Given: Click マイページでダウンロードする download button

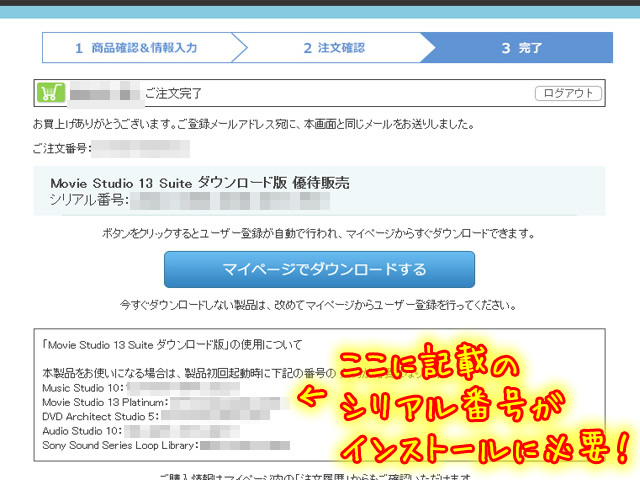Looking at the screenshot, I should point(319,269).
